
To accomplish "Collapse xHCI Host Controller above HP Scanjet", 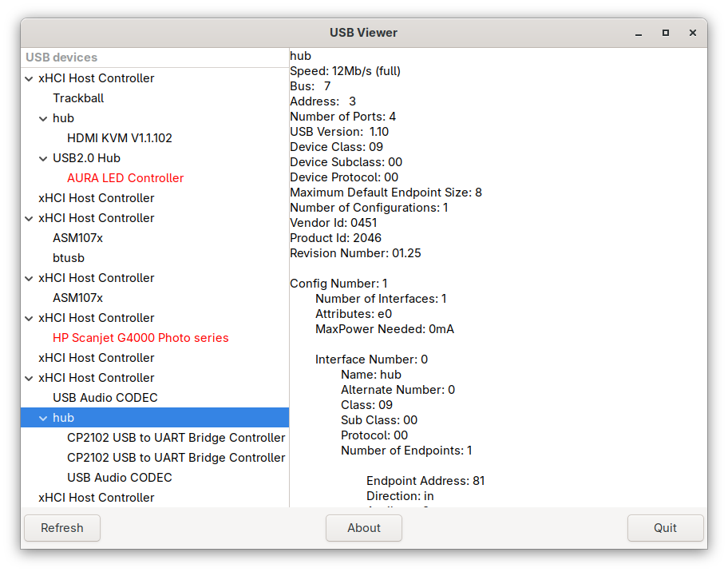I will (x=29, y=318).
